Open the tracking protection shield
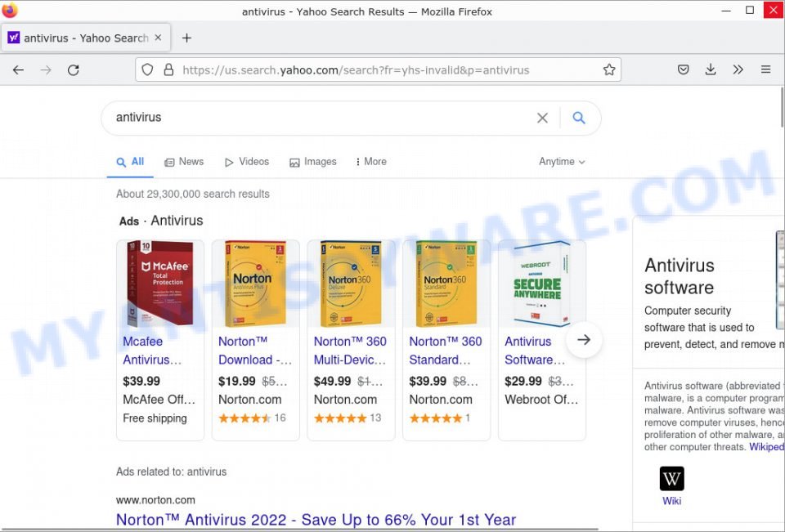785x532 pixels. [x=147, y=69]
